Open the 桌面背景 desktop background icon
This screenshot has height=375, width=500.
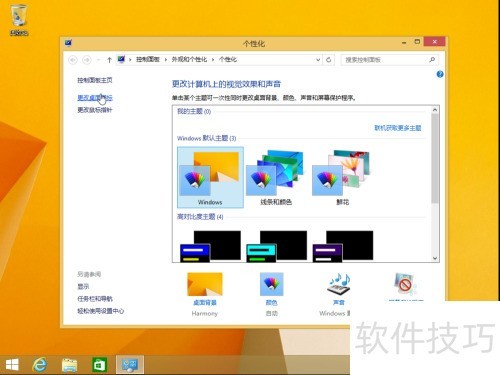[205, 284]
